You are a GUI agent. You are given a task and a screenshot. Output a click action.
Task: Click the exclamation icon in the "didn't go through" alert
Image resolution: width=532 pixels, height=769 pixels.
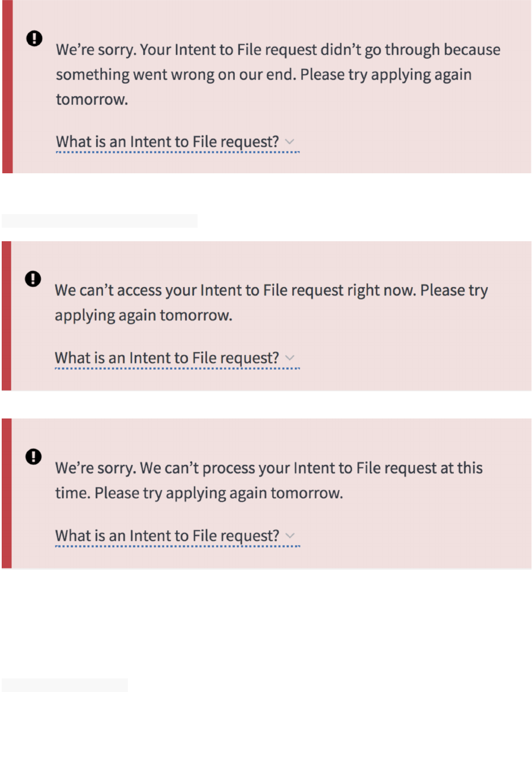pyautogui.click(x=35, y=38)
